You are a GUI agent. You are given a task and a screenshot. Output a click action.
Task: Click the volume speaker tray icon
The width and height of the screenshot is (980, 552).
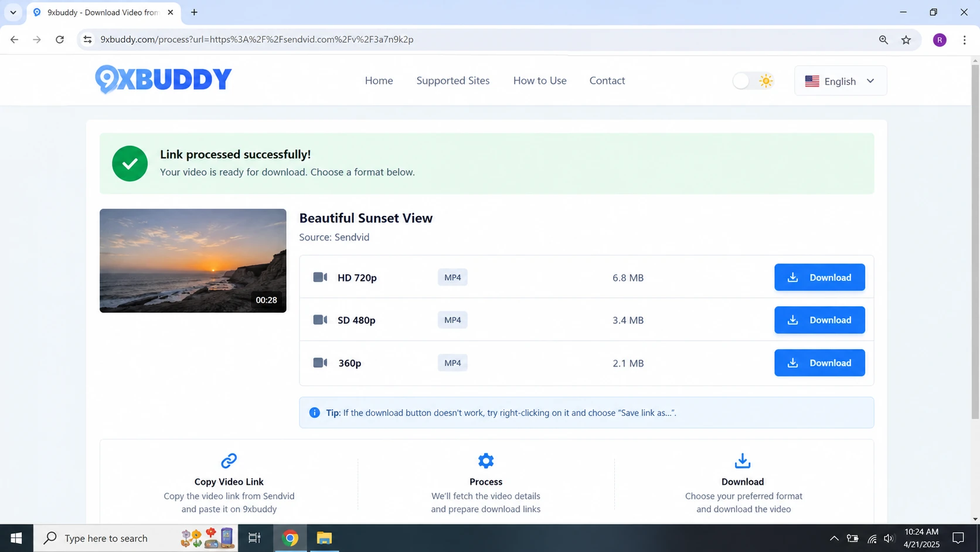[889, 538]
